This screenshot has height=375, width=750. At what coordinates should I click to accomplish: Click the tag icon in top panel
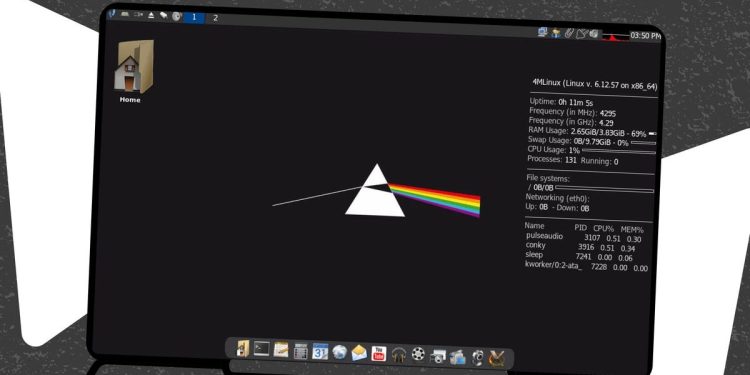[163, 15]
